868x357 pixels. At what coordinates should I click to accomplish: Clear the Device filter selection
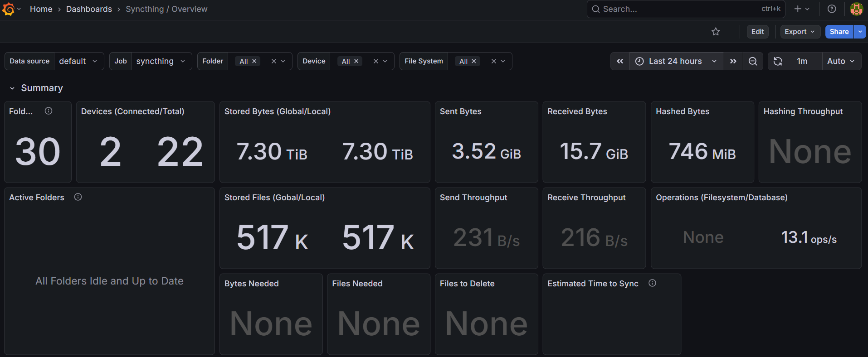pos(376,61)
